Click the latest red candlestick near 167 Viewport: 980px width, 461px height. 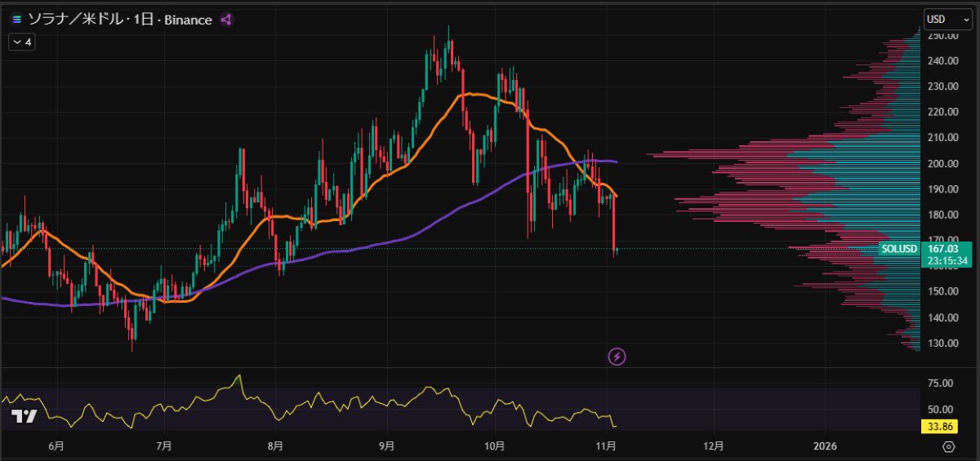[x=613, y=223]
